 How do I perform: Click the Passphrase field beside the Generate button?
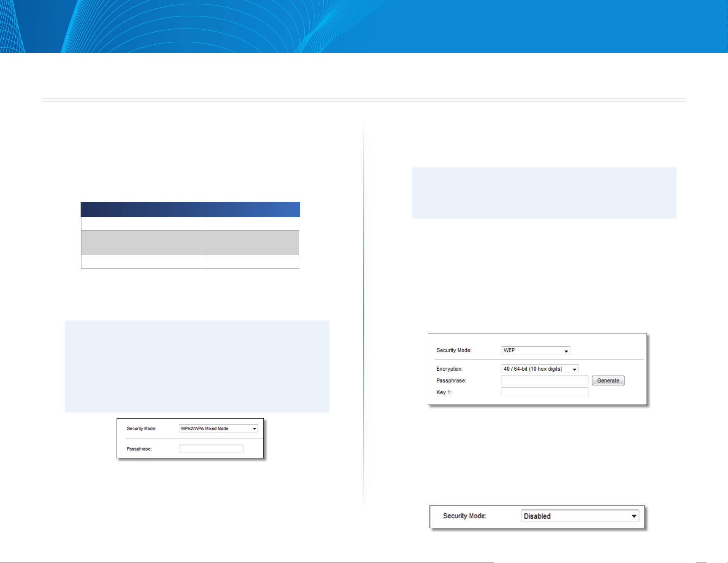[544, 381]
